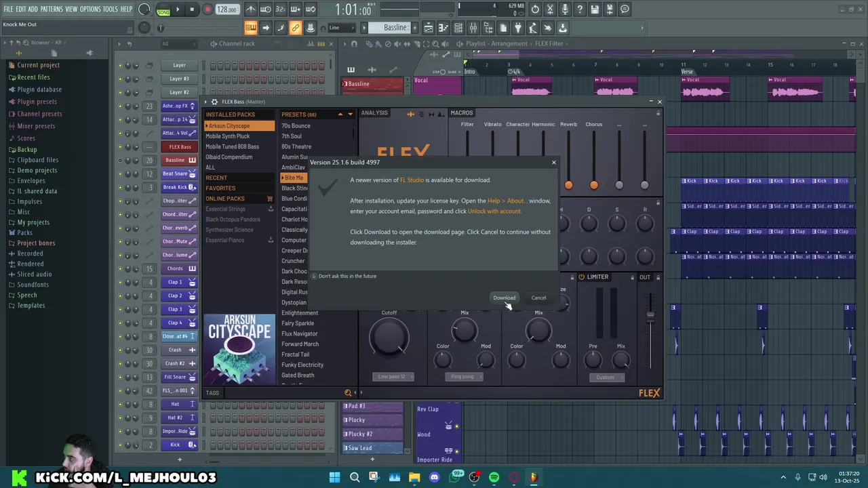
Task: Expand Plugin database browser folder
Action: (39, 89)
